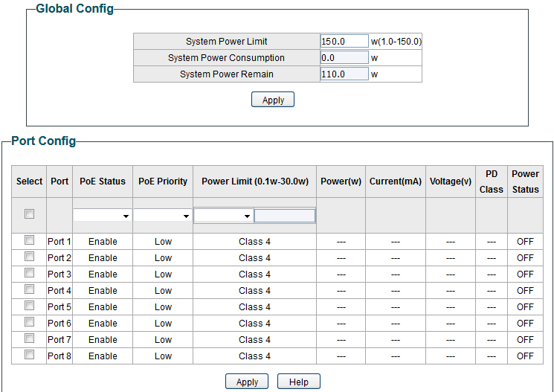Enable the Port 8 checkbox
The image size is (554, 392).
pyautogui.click(x=29, y=354)
